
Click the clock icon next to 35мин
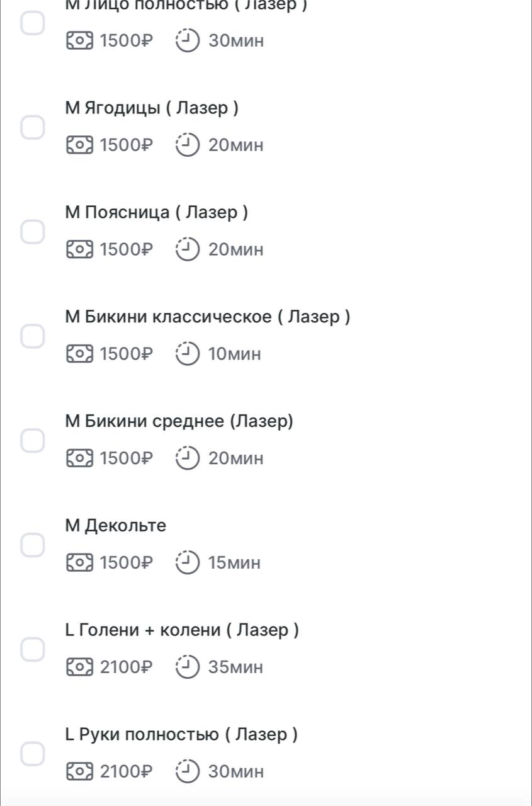pyautogui.click(x=188, y=667)
